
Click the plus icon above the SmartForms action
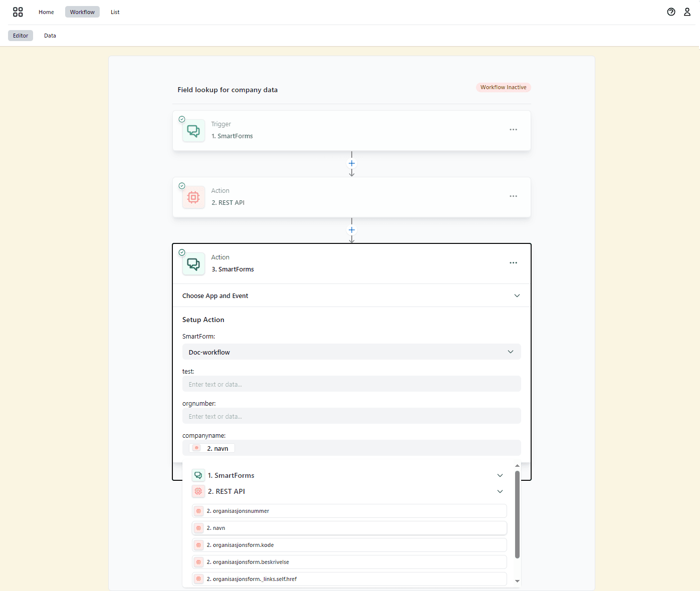[x=351, y=230]
